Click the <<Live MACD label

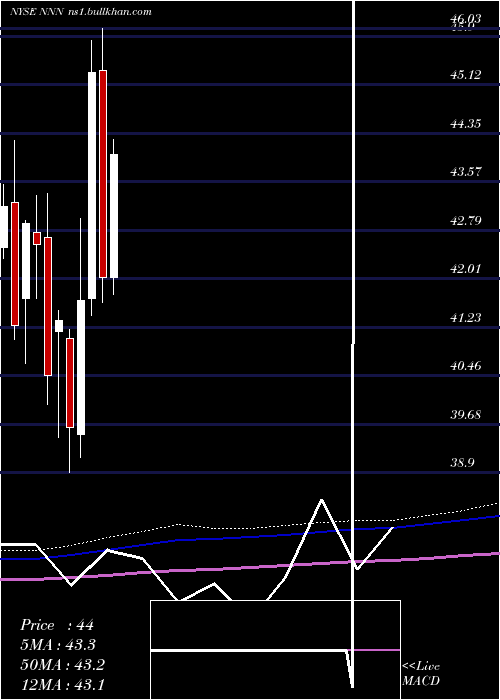[421, 673]
